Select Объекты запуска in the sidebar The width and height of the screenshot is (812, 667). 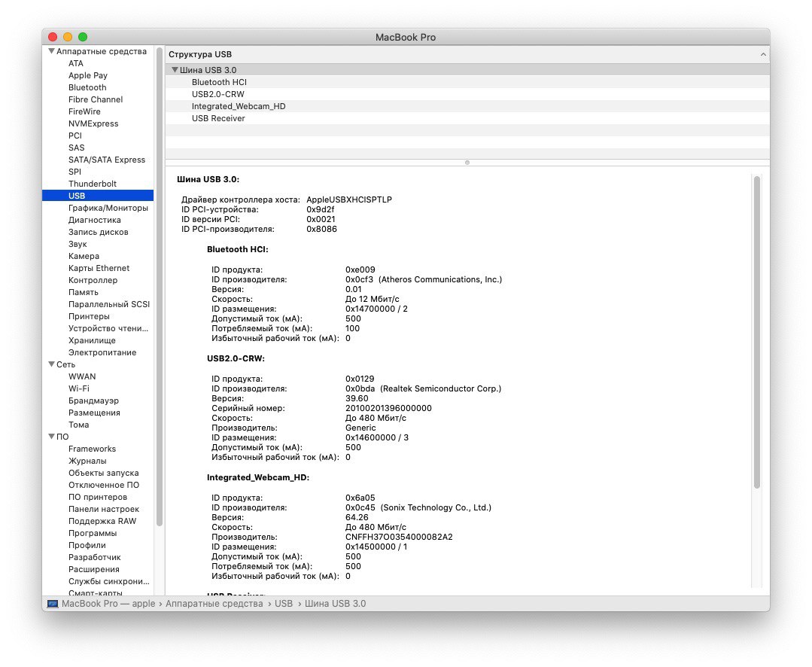pos(104,473)
